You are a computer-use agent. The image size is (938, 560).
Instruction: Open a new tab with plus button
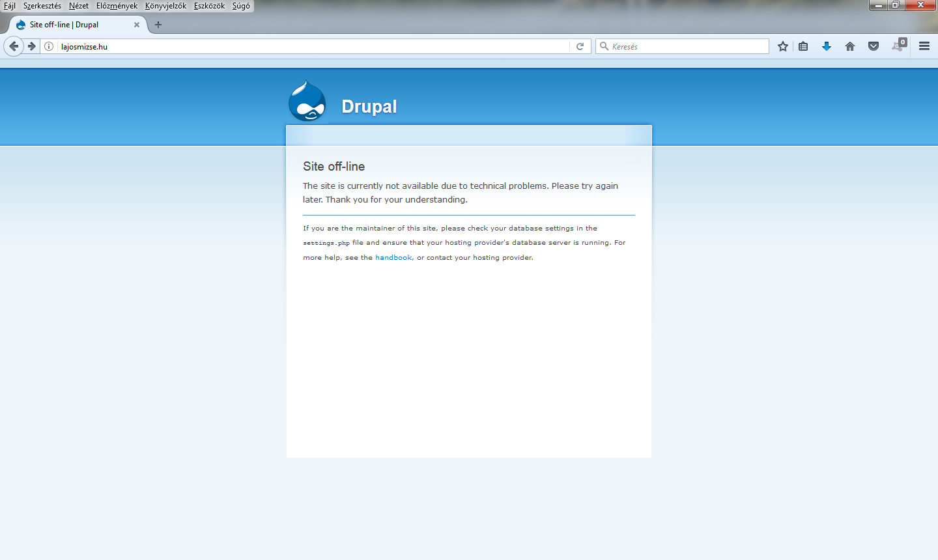(x=158, y=25)
